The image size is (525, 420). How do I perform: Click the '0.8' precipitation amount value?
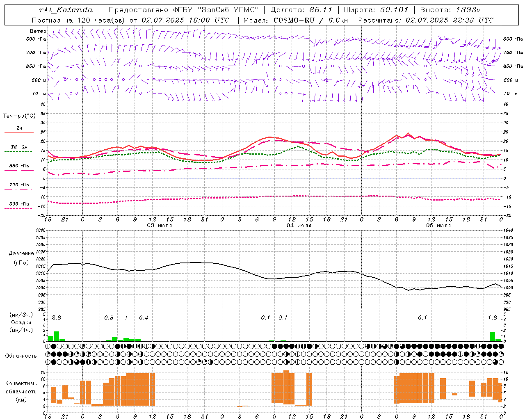[109, 317]
